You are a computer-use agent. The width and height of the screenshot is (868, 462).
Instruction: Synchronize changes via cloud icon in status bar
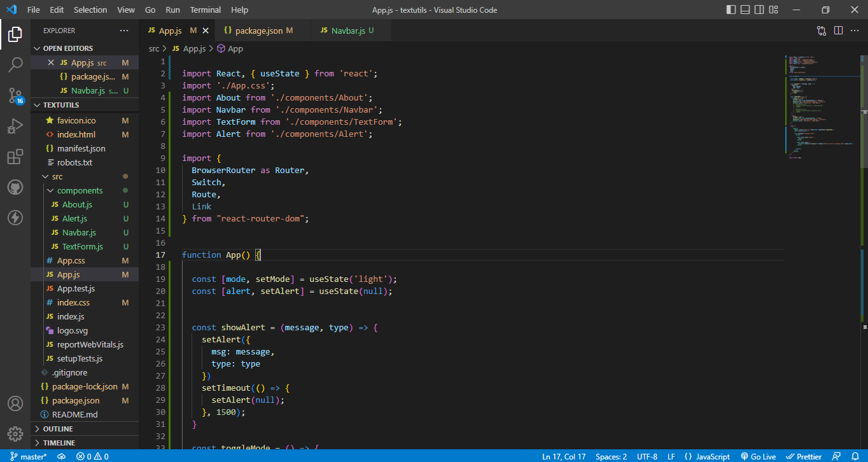click(62, 456)
